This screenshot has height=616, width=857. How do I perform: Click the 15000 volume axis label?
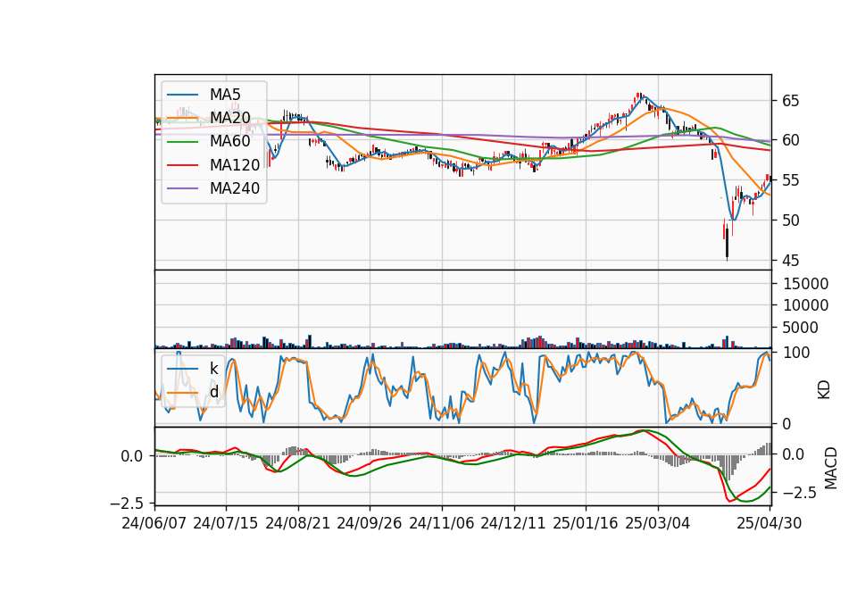(805, 284)
